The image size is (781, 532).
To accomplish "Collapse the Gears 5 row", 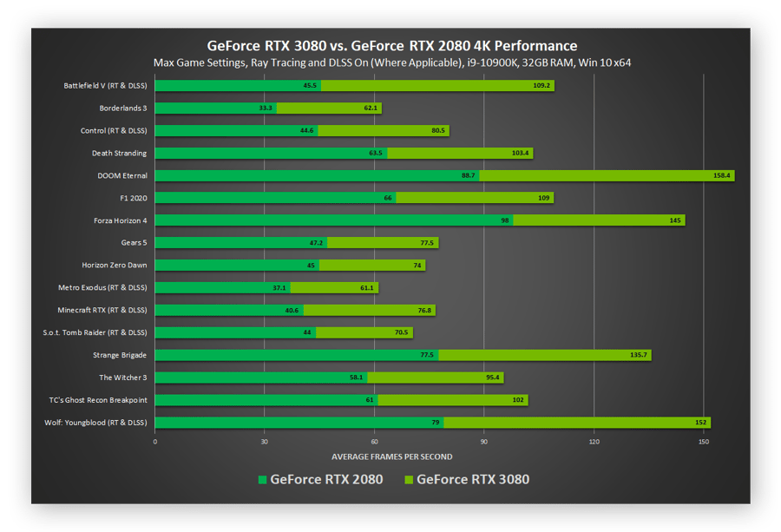I will [134, 242].
